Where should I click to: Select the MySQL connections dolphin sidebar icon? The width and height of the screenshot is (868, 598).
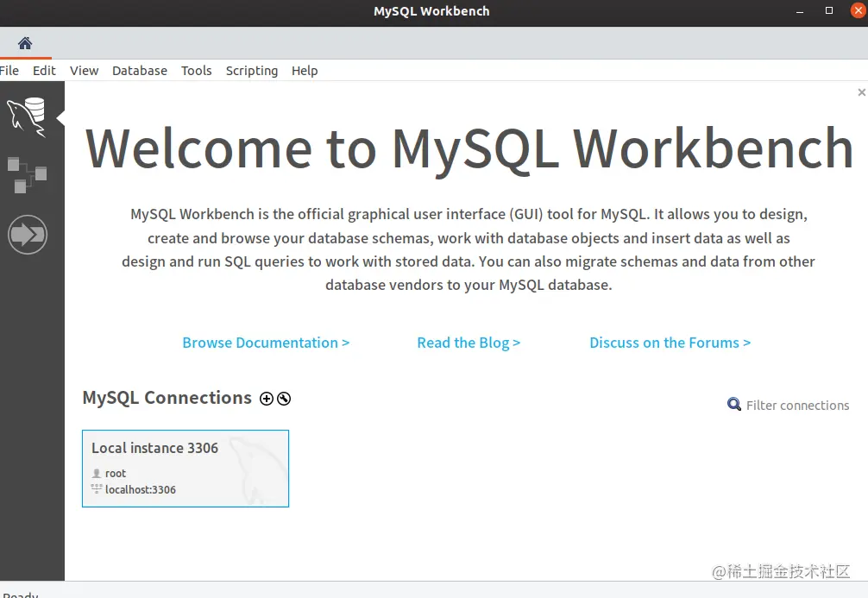click(x=27, y=116)
